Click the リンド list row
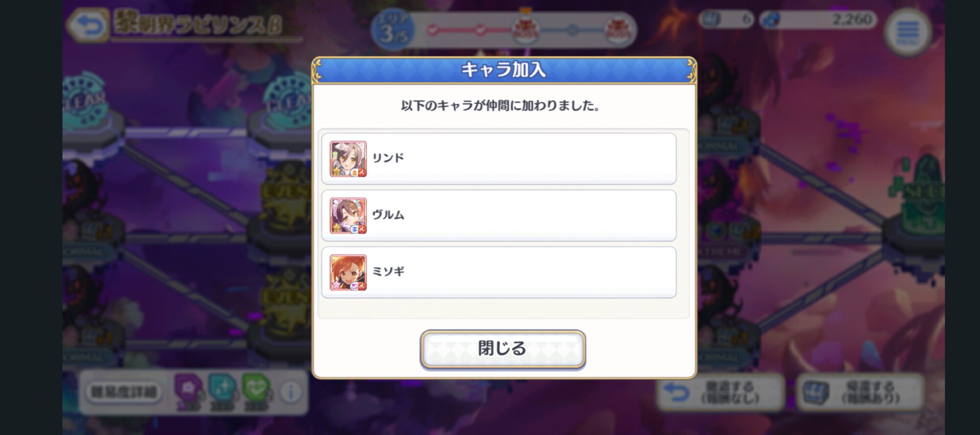This screenshot has height=435, width=980. point(499,159)
